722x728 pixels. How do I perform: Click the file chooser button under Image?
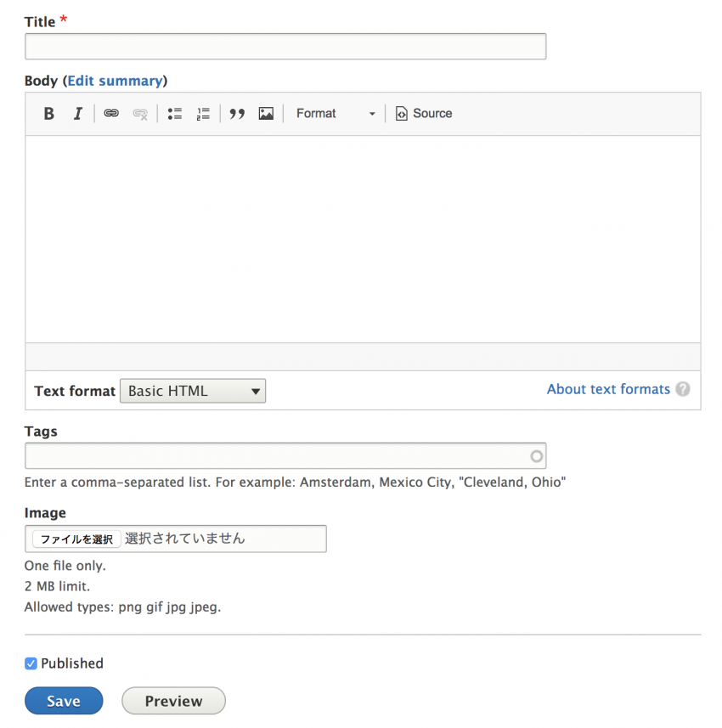pyautogui.click(x=76, y=539)
